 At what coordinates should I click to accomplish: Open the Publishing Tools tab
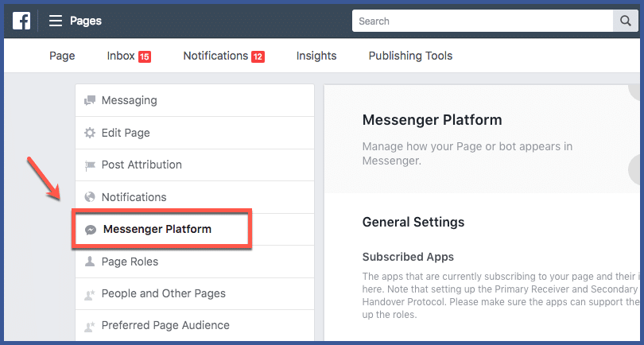click(410, 56)
